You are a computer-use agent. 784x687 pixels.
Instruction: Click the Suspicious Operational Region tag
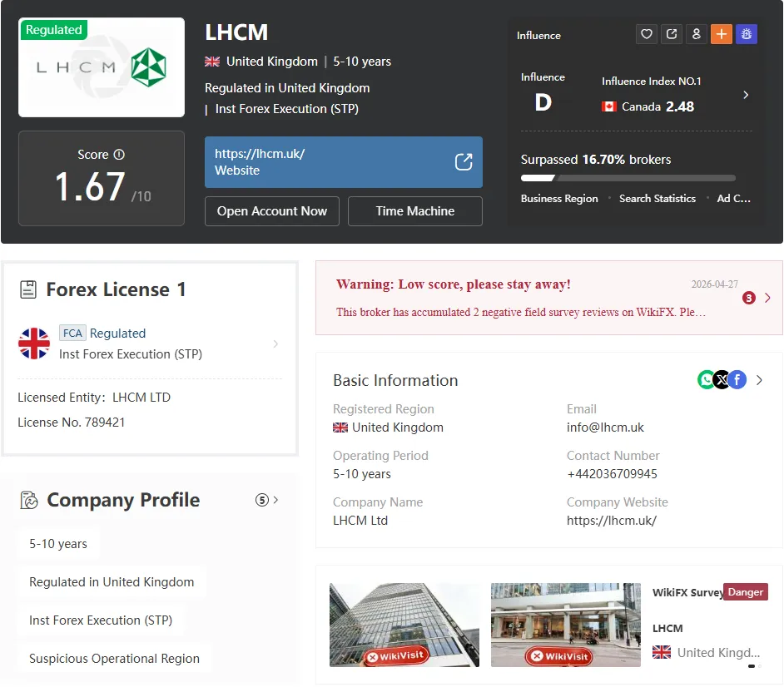[x=114, y=659]
